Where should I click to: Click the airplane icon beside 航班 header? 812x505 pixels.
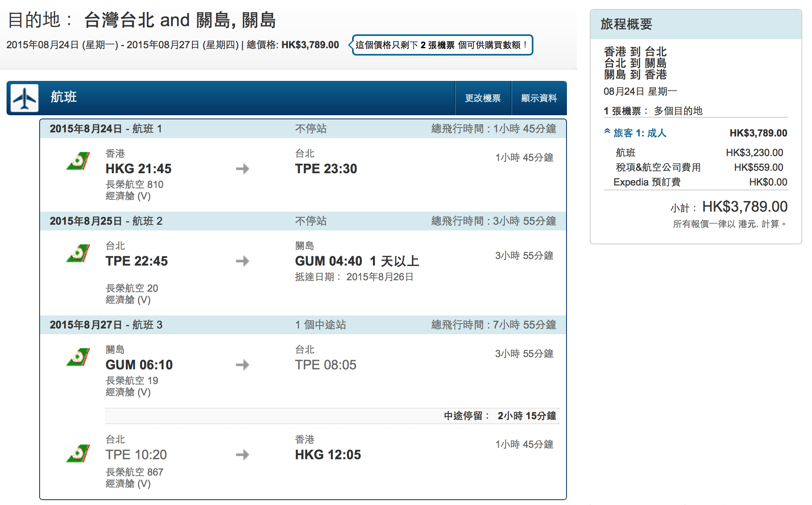click(25, 98)
